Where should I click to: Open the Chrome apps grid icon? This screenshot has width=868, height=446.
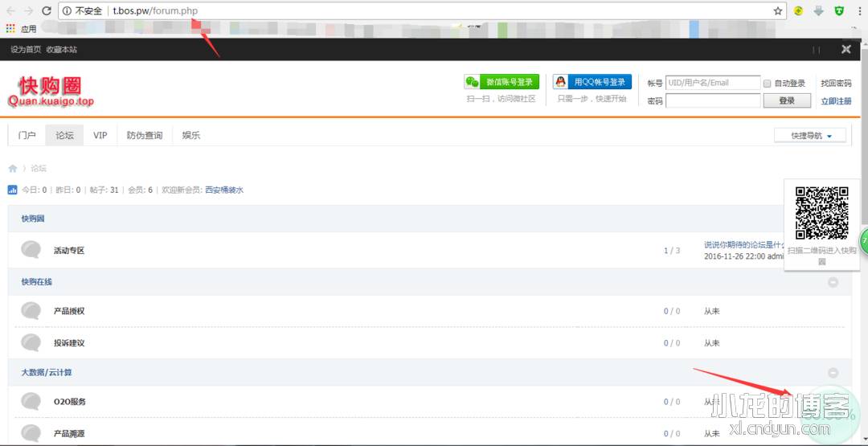10,29
